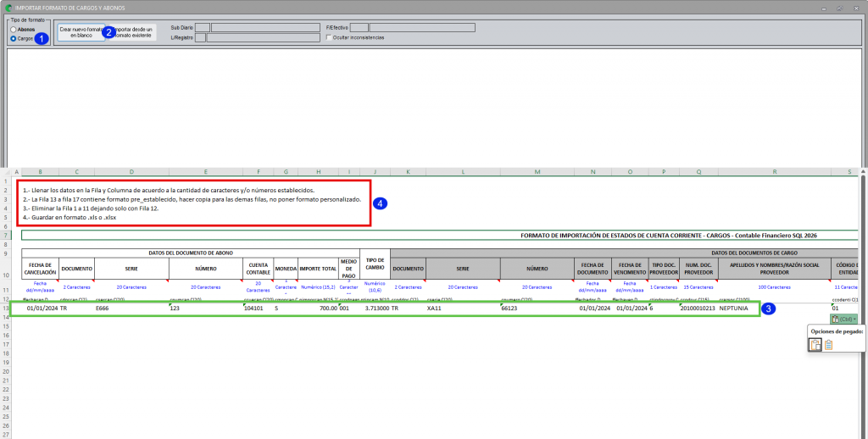Select spreadsheet row header 12
868x439 pixels.
click(6, 299)
